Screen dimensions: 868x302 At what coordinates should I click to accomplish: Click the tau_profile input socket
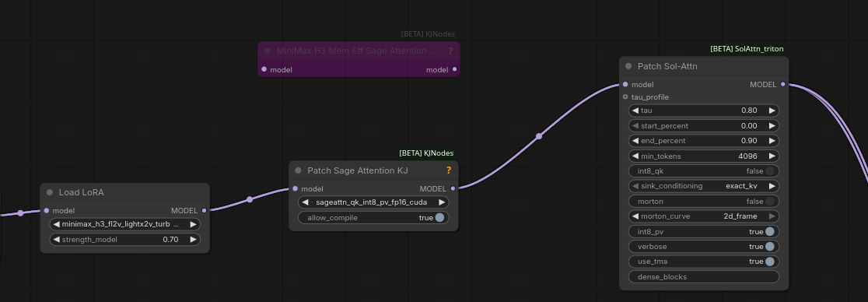coord(625,97)
